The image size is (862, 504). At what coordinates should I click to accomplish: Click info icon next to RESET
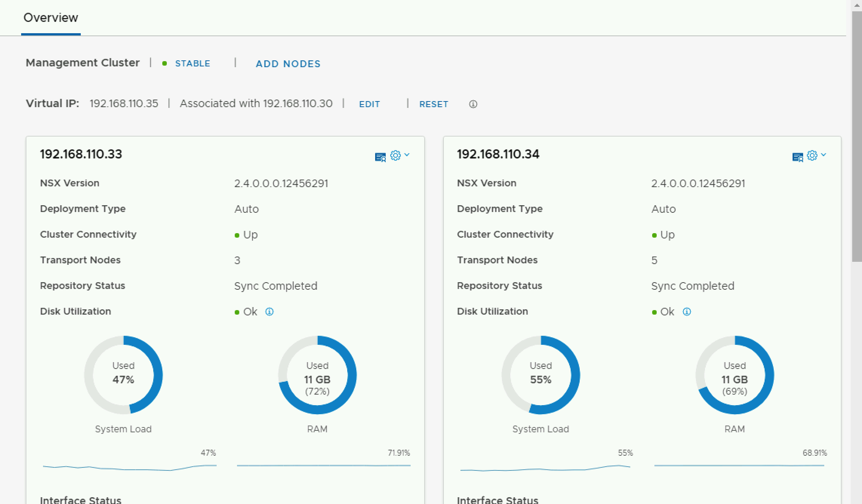click(473, 104)
